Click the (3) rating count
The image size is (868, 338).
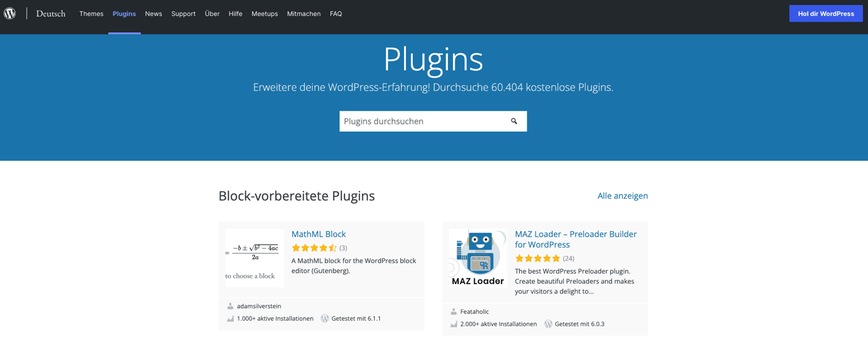pos(343,248)
